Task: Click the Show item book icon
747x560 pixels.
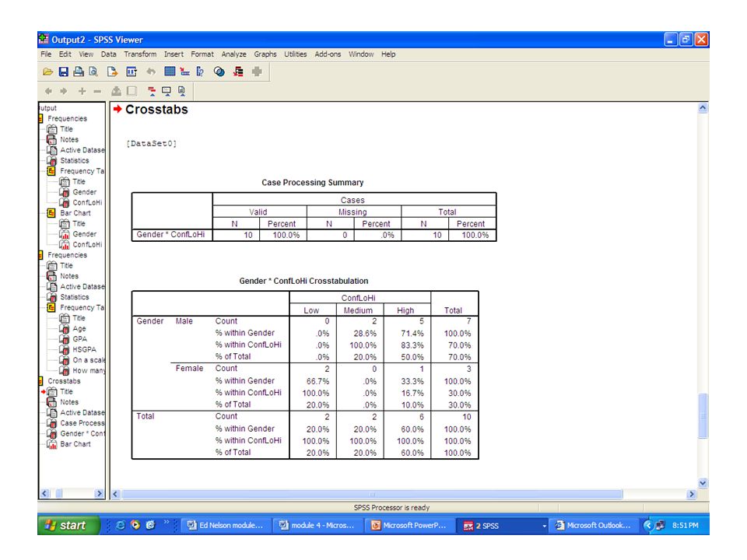Action: [116, 91]
